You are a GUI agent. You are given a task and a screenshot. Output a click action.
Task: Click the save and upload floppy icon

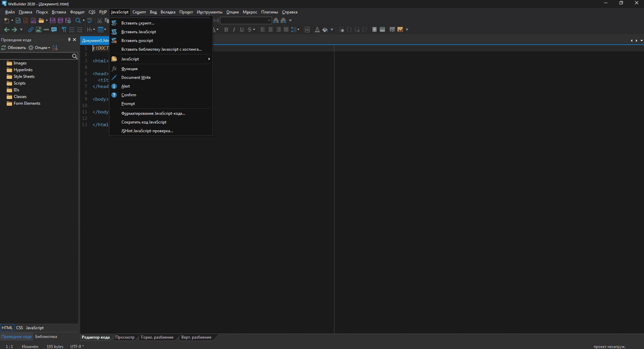[68, 20]
